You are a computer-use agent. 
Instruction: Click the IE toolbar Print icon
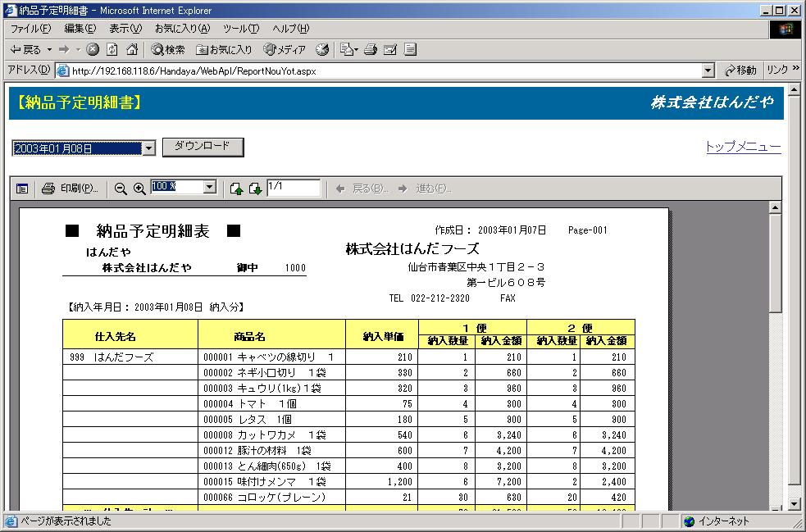click(x=371, y=49)
